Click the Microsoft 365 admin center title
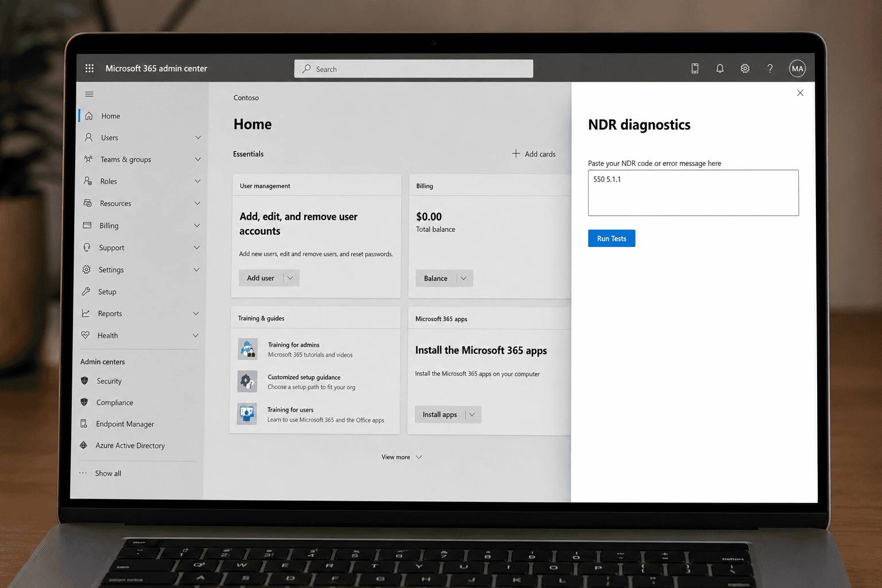 (156, 68)
